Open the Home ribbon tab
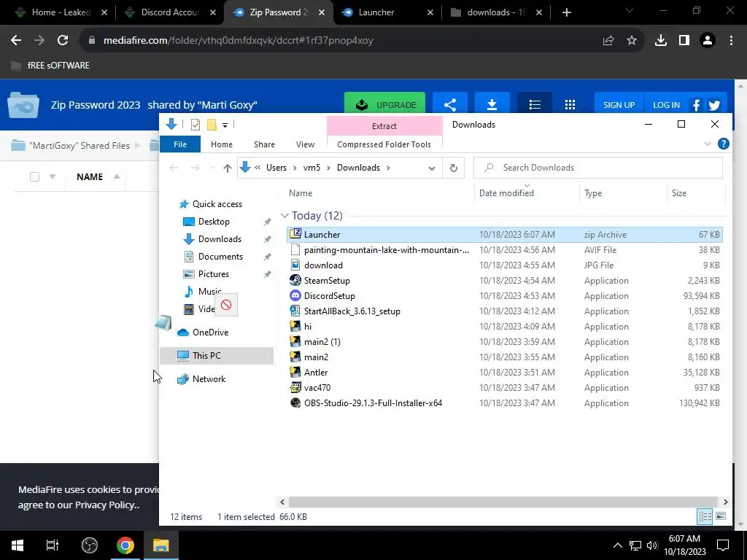Image resolution: width=747 pixels, height=560 pixels. coord(222,144)
